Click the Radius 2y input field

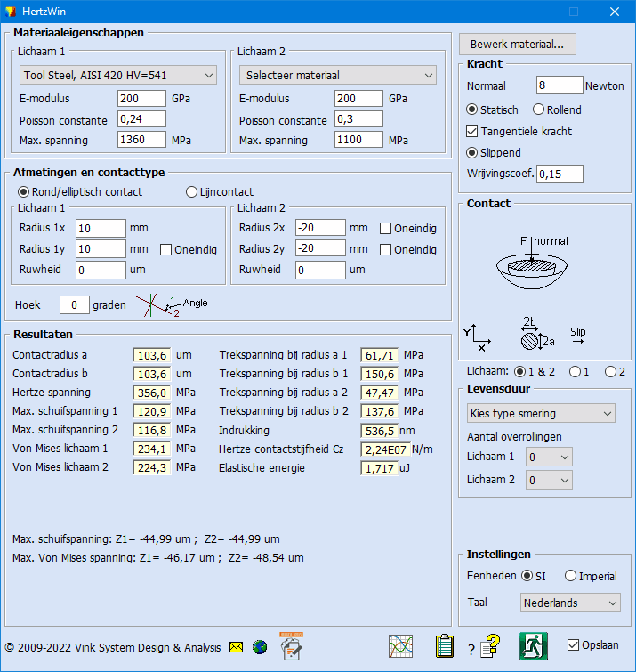point(320,248)
